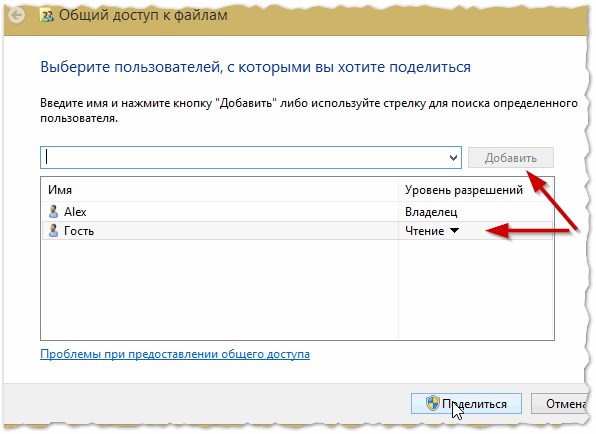
Task: Click the Общий доступ к файлам title text
Action: coord(143,15)
